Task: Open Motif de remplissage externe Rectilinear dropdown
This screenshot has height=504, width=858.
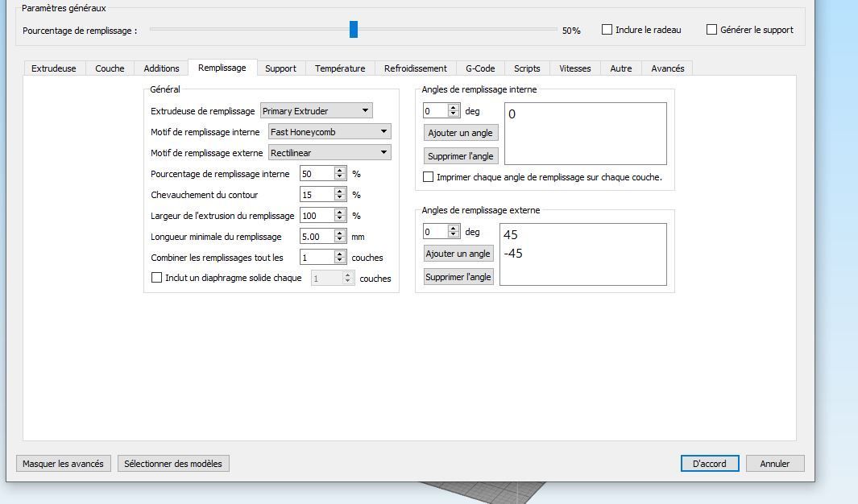Action: pos(330,153)
